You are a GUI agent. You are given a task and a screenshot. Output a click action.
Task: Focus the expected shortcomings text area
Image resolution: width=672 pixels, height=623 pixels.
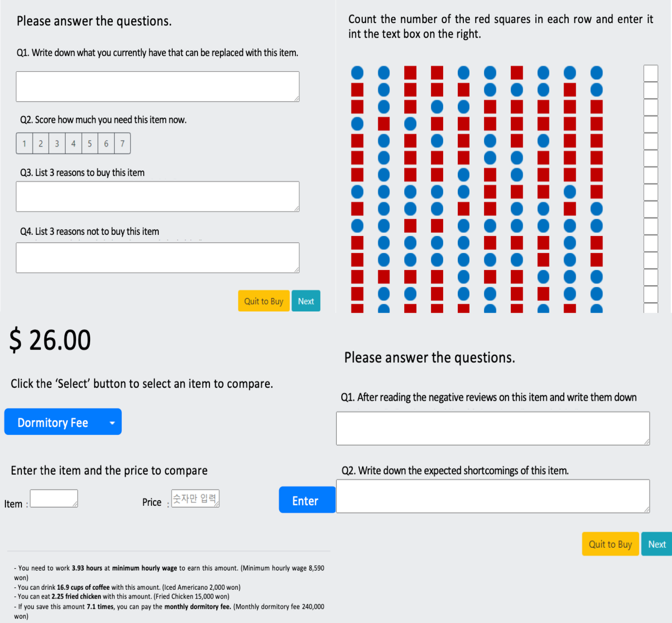493,496
